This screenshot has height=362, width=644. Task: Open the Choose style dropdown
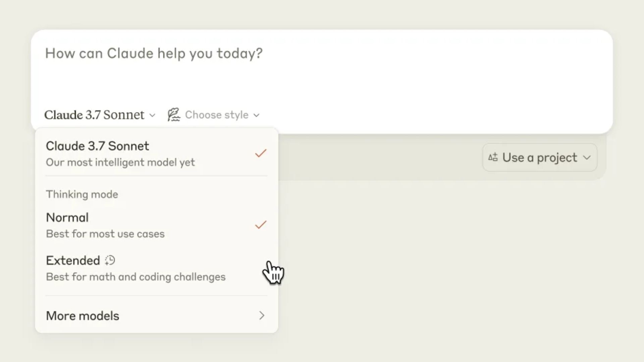tap(216, 115)
